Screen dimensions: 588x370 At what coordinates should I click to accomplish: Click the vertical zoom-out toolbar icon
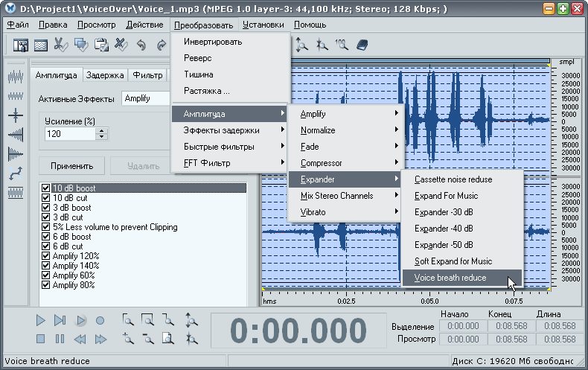322,45
